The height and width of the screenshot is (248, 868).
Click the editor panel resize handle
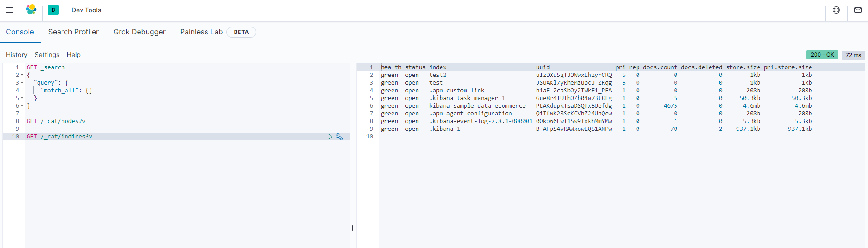[x=353, y=228]
